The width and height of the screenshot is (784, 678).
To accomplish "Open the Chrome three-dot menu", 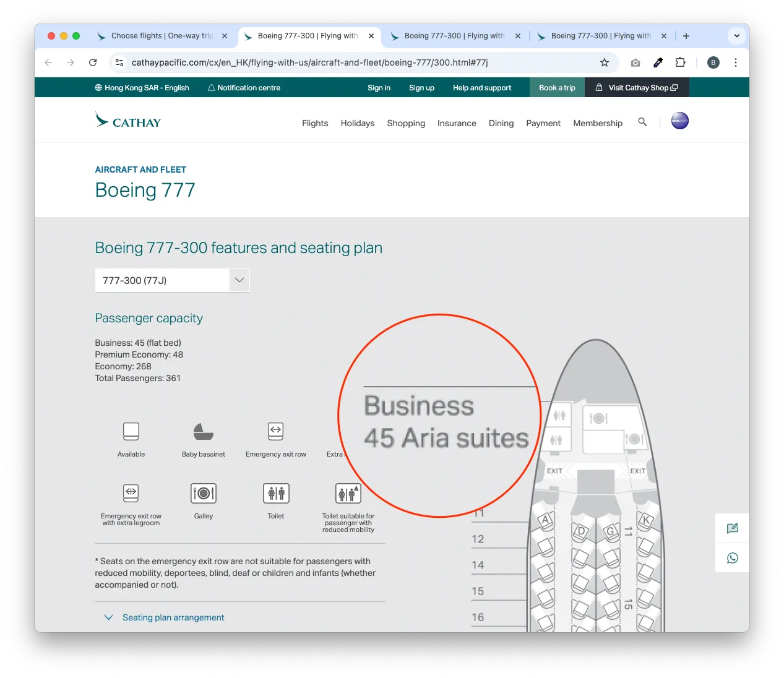I will (x=735, y=62).
